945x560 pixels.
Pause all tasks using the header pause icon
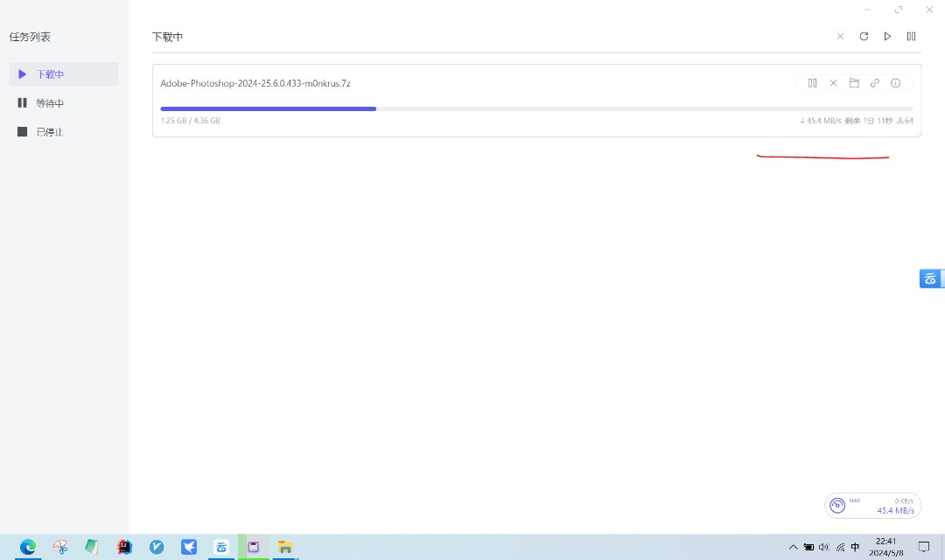pyautogui.click(x=911, y=37)
